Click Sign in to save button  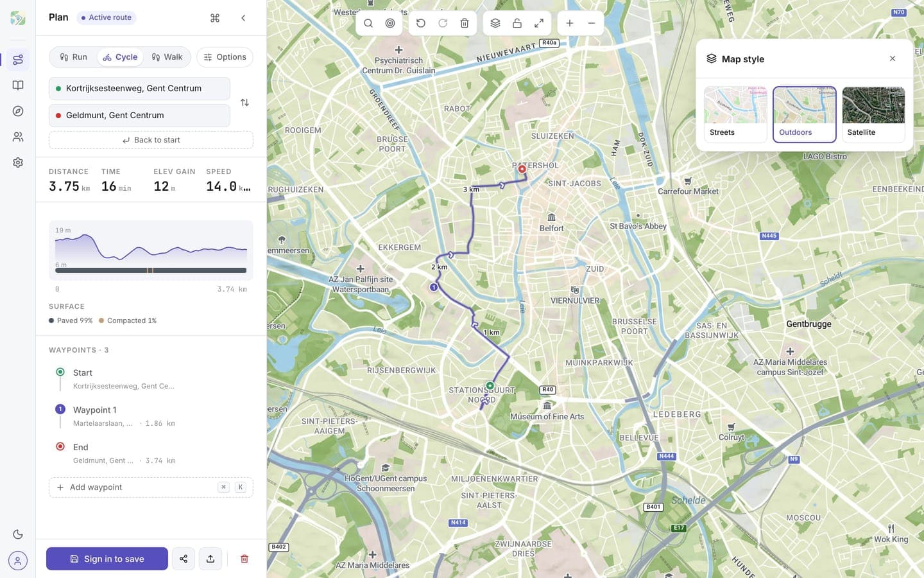click(107, 559)
